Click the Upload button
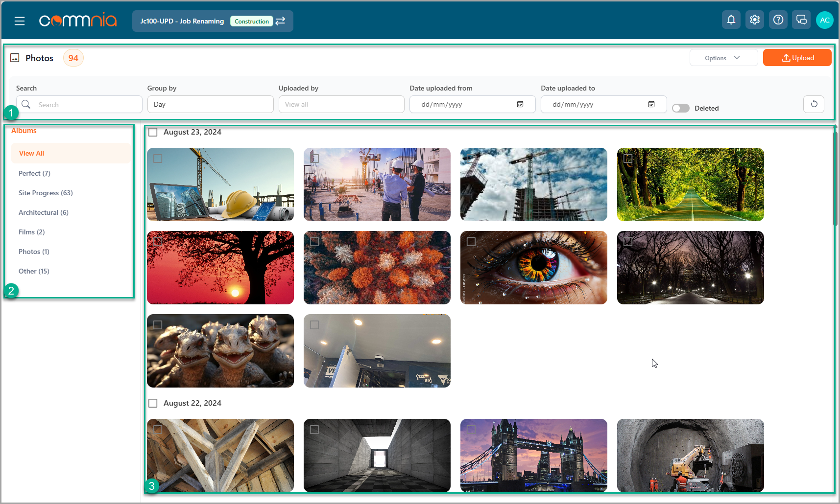840x504 pixels. click(797, 58)
